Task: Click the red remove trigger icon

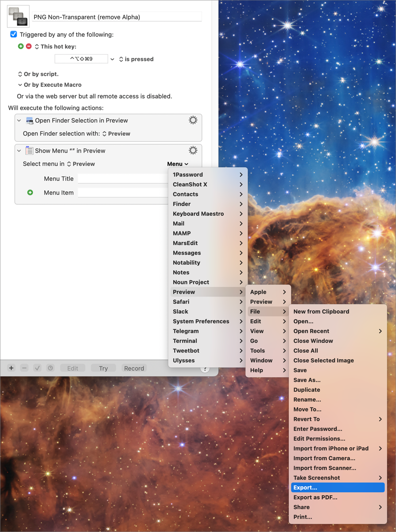Action: (29, 46)
